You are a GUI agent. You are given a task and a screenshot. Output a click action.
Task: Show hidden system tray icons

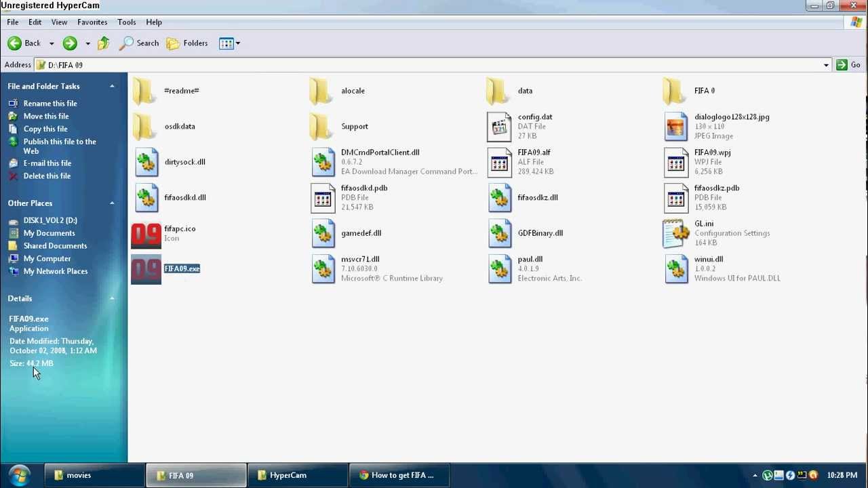[x=755, y=475]
